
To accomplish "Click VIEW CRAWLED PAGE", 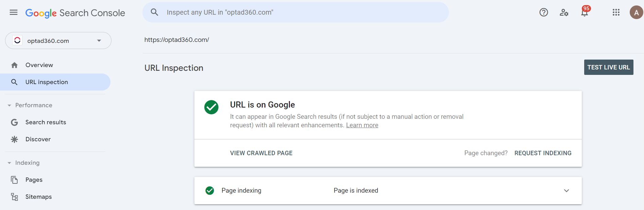I will pos(261,153).
